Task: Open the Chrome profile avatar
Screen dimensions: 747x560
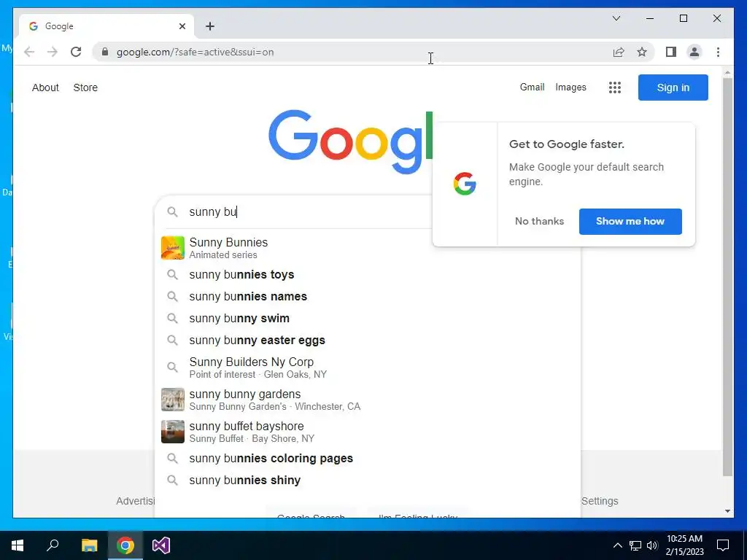Action: click(694, 52)
